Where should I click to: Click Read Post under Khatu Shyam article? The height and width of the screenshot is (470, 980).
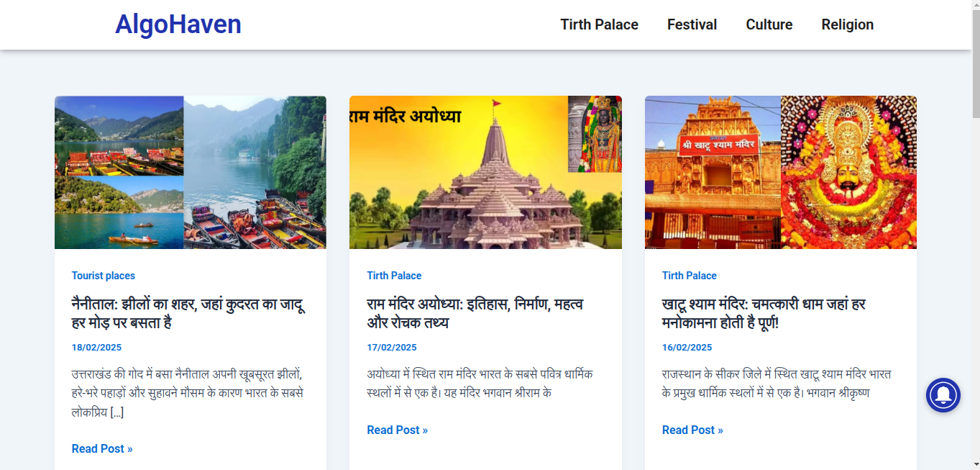692,430
